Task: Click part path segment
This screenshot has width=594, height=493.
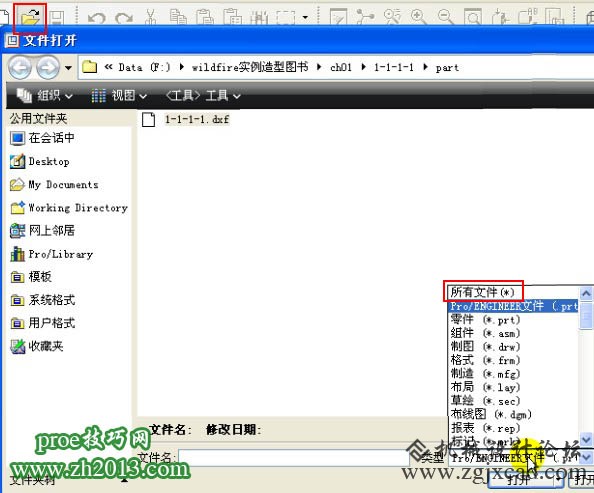Action: click(x=447, y=68)
